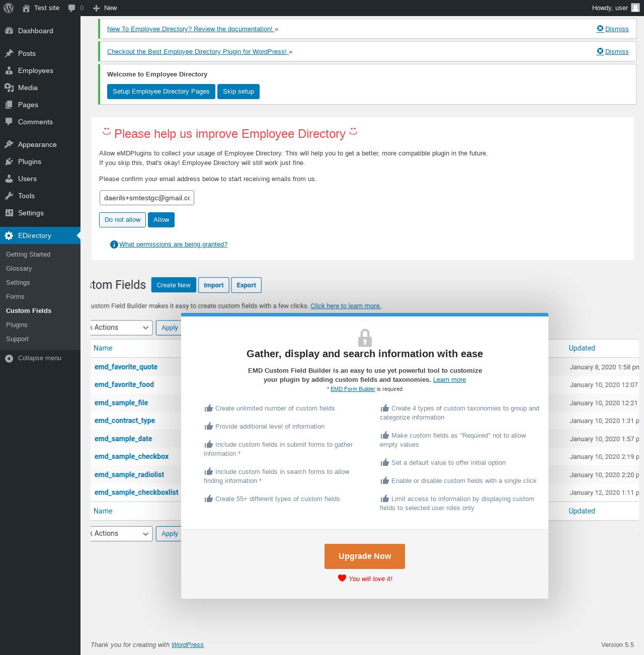Image resolution: width=644 pixels, height=655 pixels.
Task: Click the WordPress logo icon
Action: (9, 8)
